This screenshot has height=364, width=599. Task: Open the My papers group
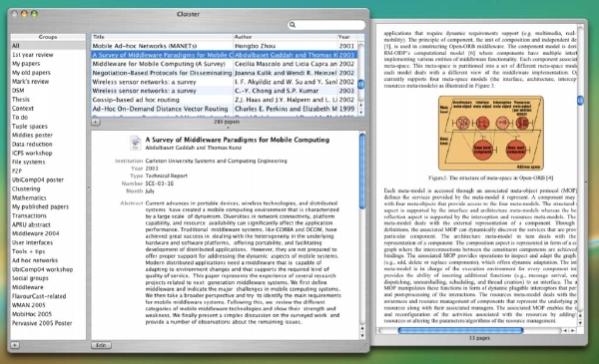[x=48, y=64]
